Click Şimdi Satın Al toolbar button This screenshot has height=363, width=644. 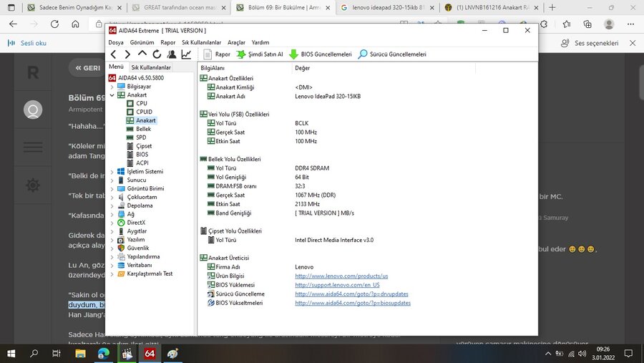[x=260, y=54]
